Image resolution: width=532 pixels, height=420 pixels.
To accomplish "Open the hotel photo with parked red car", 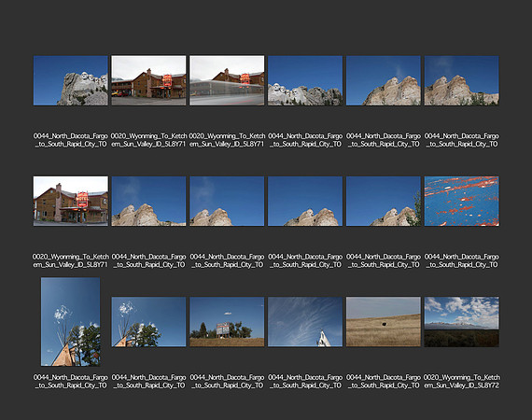I will 148,80.
